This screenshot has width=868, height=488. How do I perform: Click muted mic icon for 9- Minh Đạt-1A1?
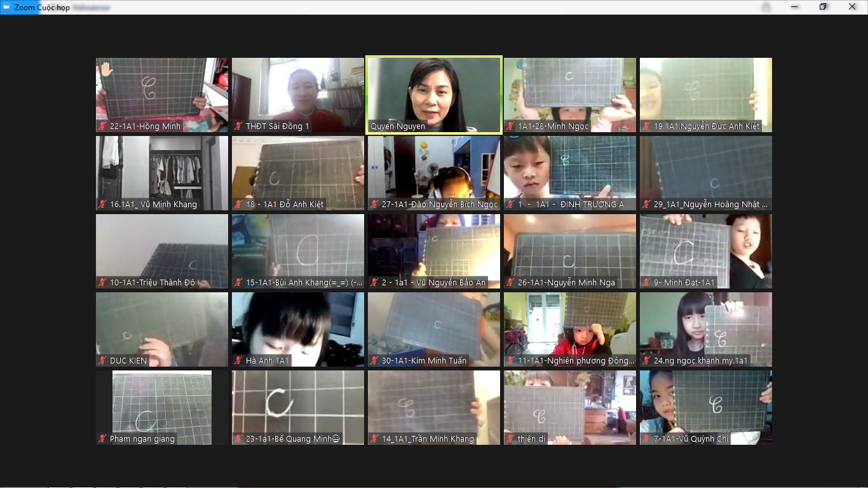[x=646, y=283]
